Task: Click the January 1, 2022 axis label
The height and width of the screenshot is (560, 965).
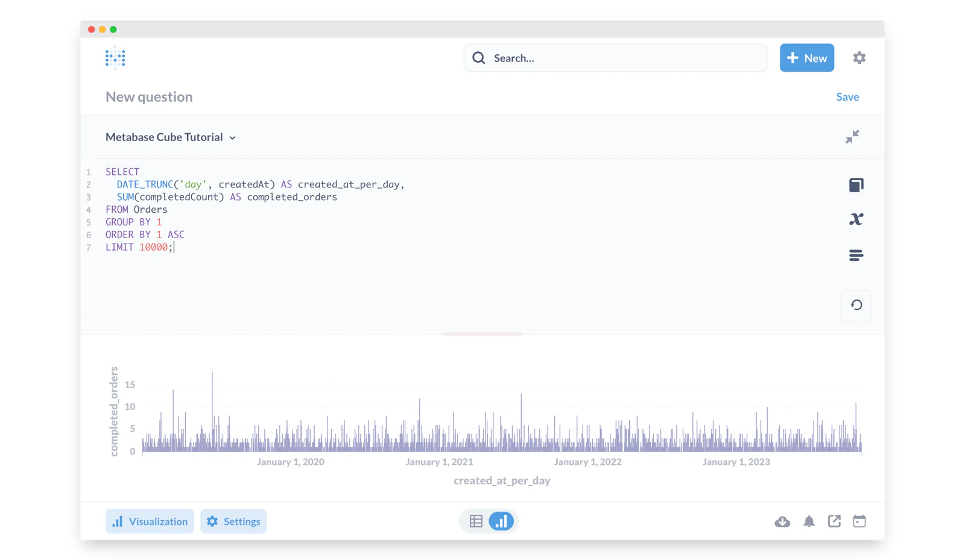Action: [x=587, y=462]
